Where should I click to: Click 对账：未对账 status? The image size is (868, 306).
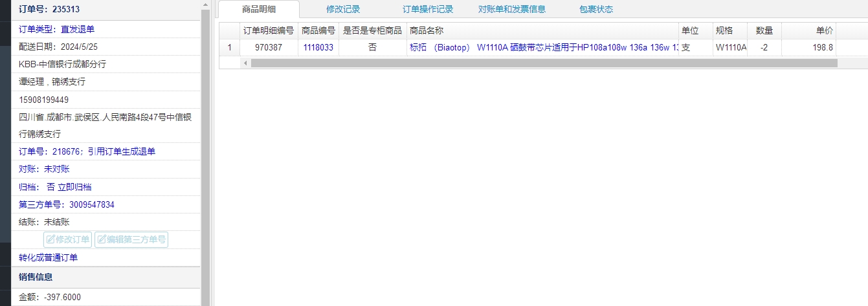coord(44,169)
